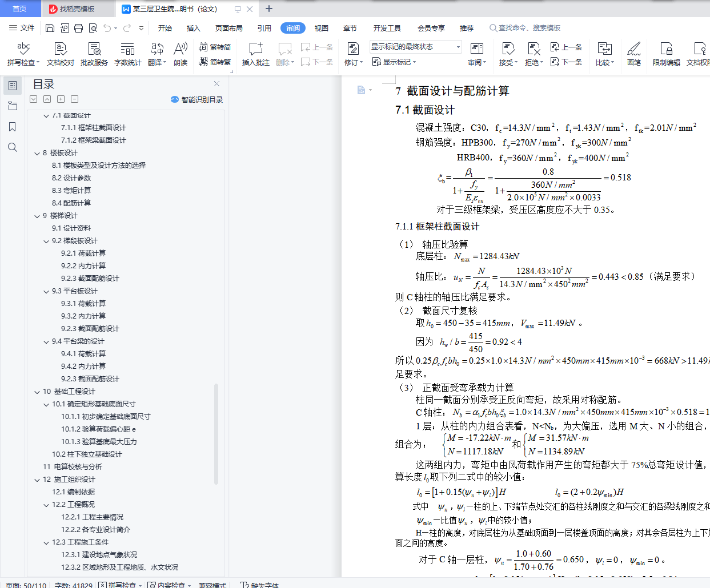Insert a comment with 插入批注

[256, 54]
